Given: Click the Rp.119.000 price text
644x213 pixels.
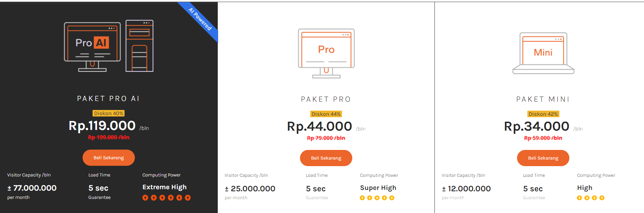Looking at the screenshot, I should (102, 126).
